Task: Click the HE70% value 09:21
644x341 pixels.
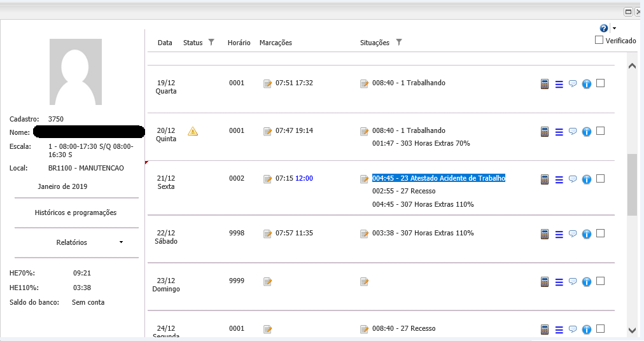Action: (x=82, y=273)
